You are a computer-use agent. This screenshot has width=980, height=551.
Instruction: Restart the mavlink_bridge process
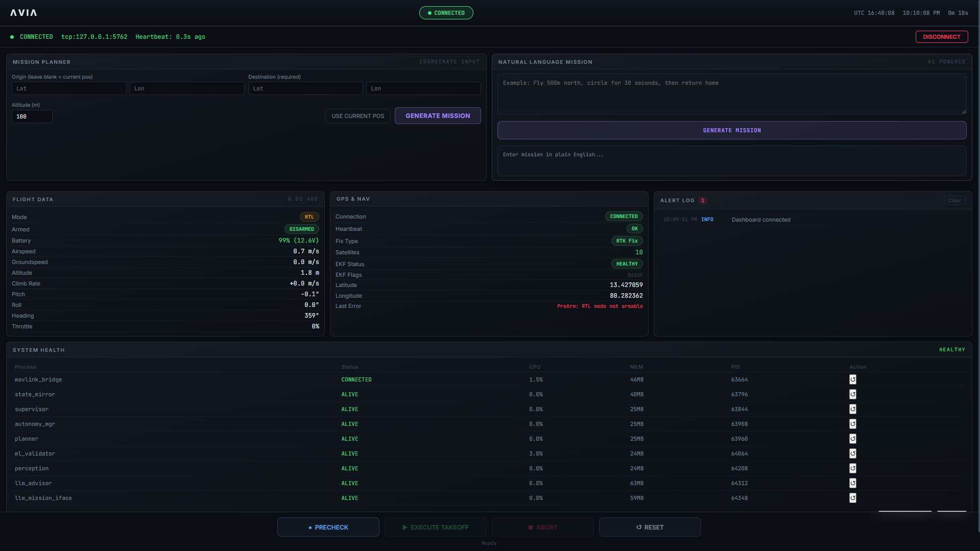[852, 379]
